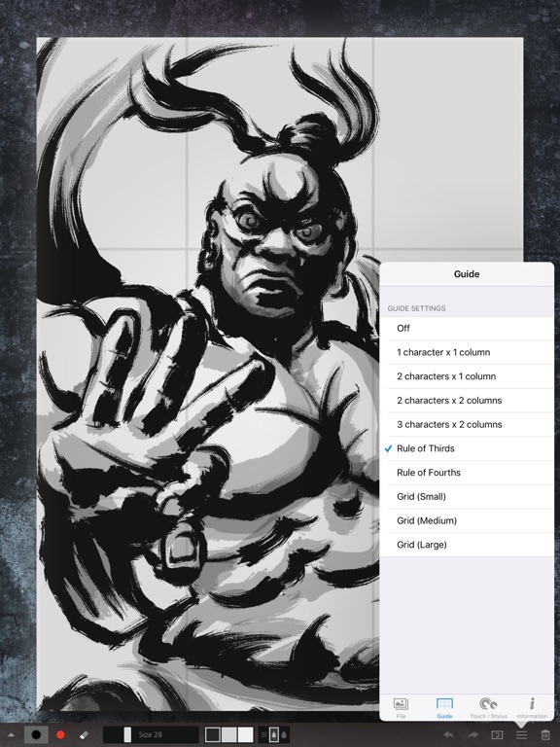Click the reset view icon

pyautogui.click(x=497, y=735)
